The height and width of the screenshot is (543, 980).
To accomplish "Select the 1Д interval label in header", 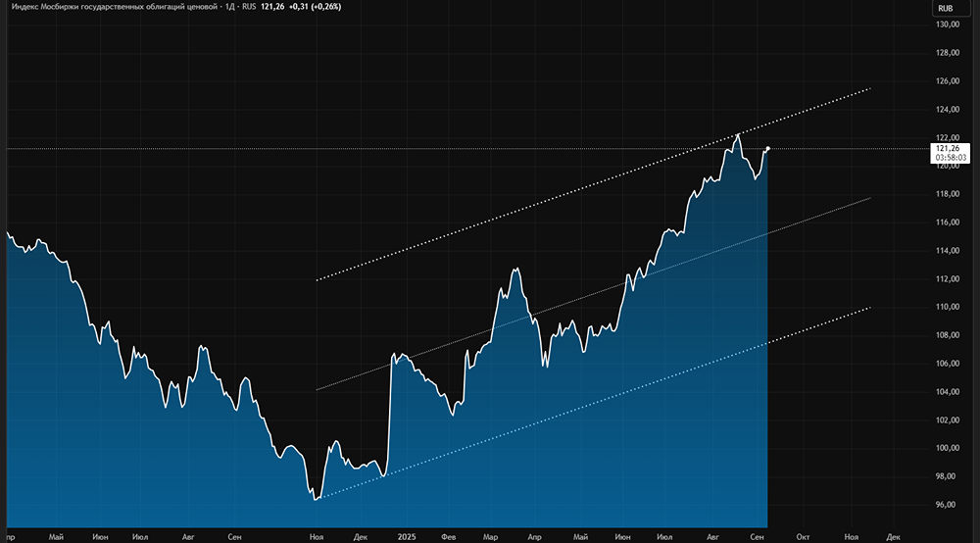I will tap(230, 7).
